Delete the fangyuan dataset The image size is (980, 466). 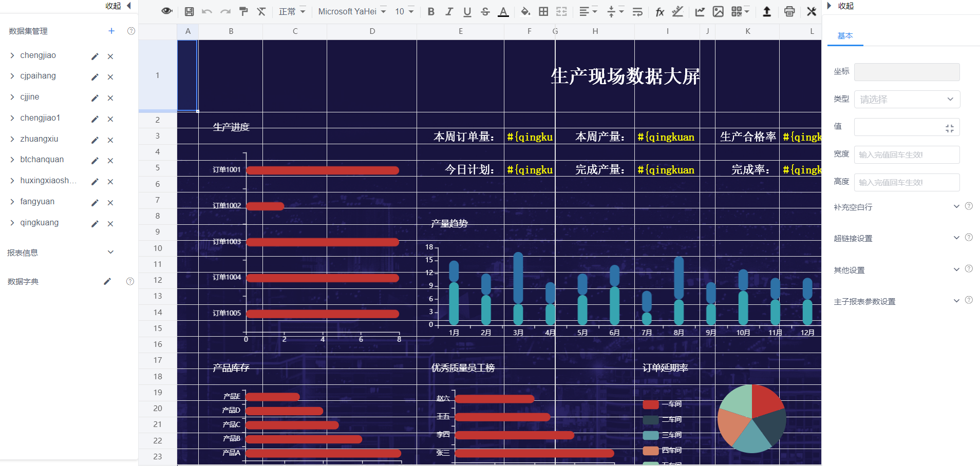110,203
